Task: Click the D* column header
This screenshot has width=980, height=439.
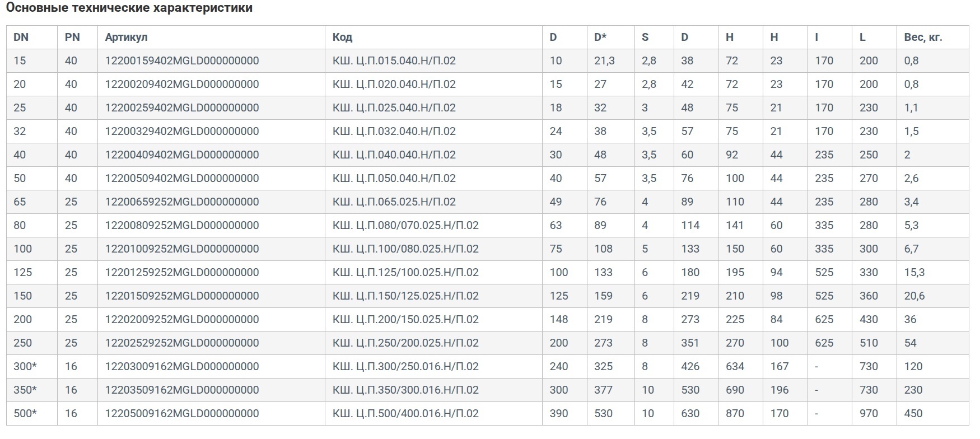Action: coord(600,37)
